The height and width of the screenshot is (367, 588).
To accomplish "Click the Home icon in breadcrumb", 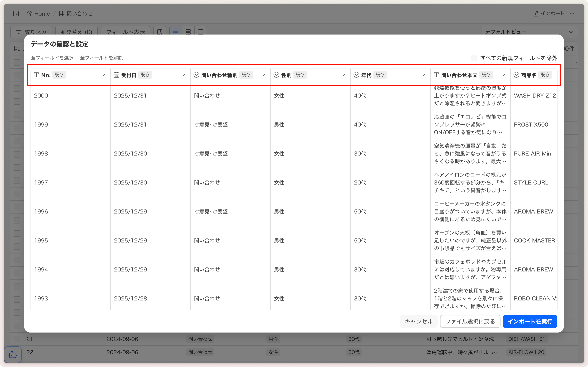I will click(29, 14).
